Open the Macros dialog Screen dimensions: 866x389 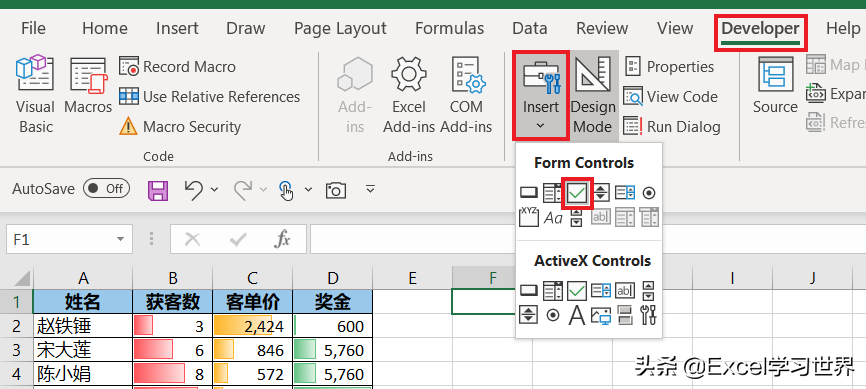tap(88, 86)
